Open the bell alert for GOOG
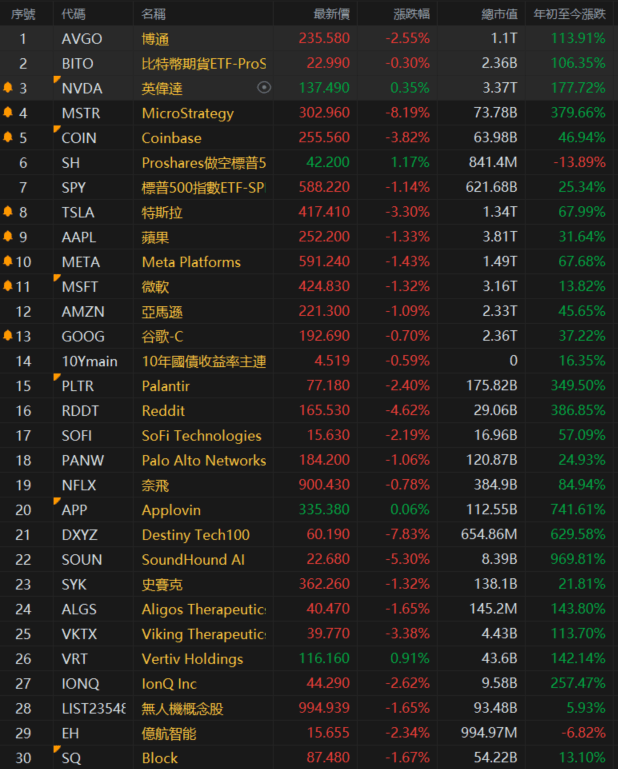 (x=7, y=336)
